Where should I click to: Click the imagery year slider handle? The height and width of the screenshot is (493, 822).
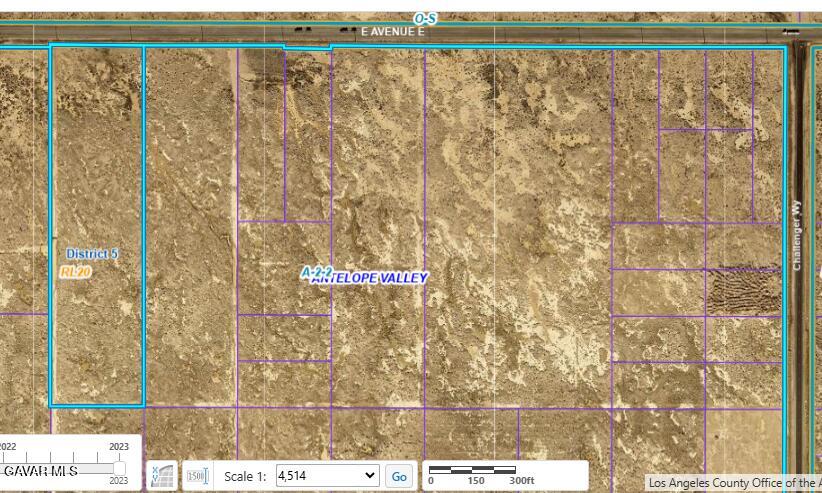point(120,468)
